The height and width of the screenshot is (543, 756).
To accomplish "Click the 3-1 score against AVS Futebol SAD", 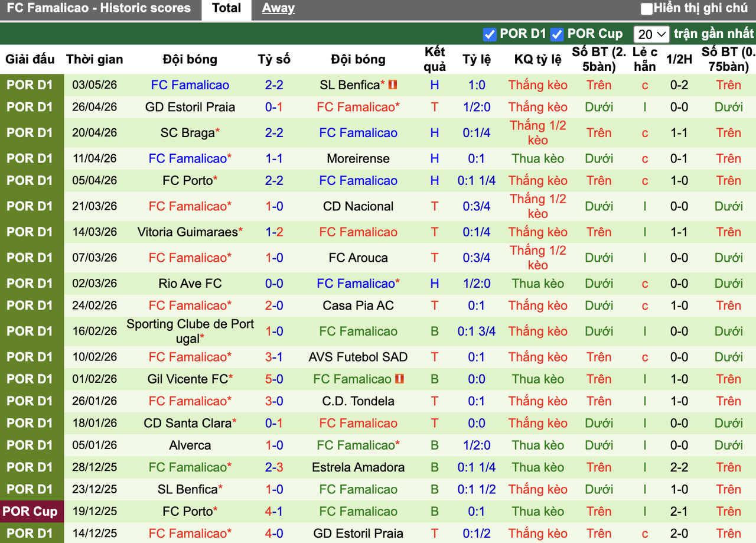I will [x=274, y=357].
